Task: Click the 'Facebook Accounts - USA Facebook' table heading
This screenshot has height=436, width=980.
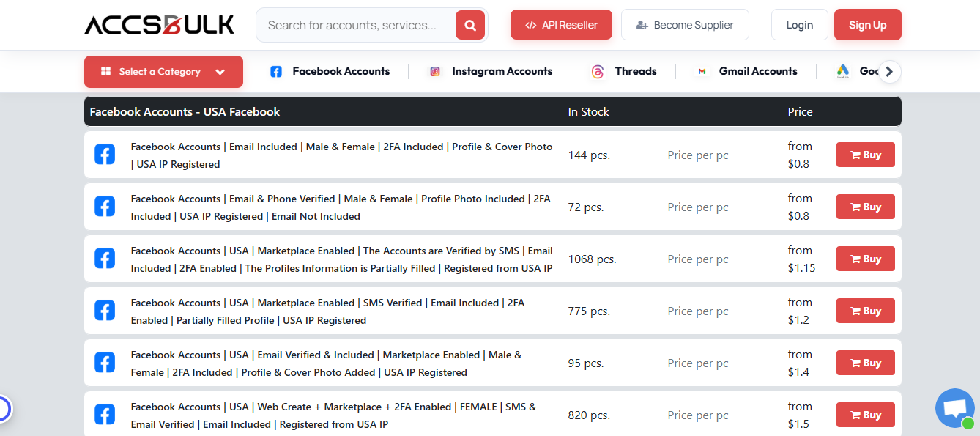Action: click(x=185, y=111)
